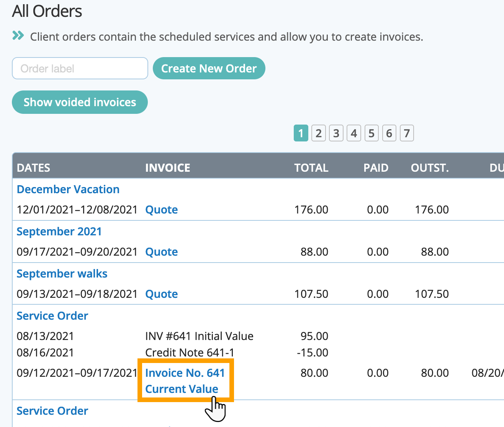Click the DATES column header

(x=33, y=168)
